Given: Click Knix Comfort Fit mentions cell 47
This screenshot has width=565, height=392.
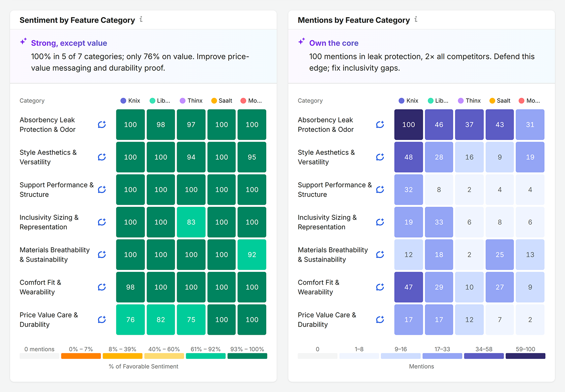Looking at the screenshot, I should (x=409, y=287).
